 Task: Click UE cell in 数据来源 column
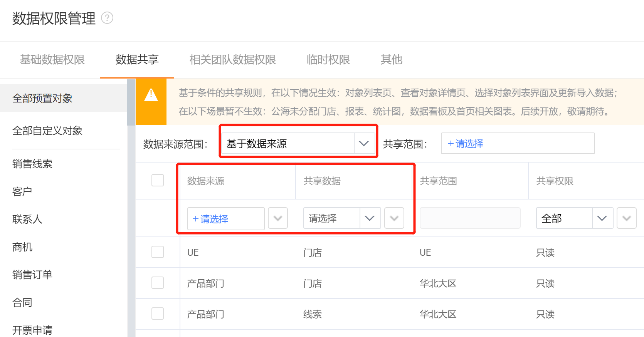[193, 253]
